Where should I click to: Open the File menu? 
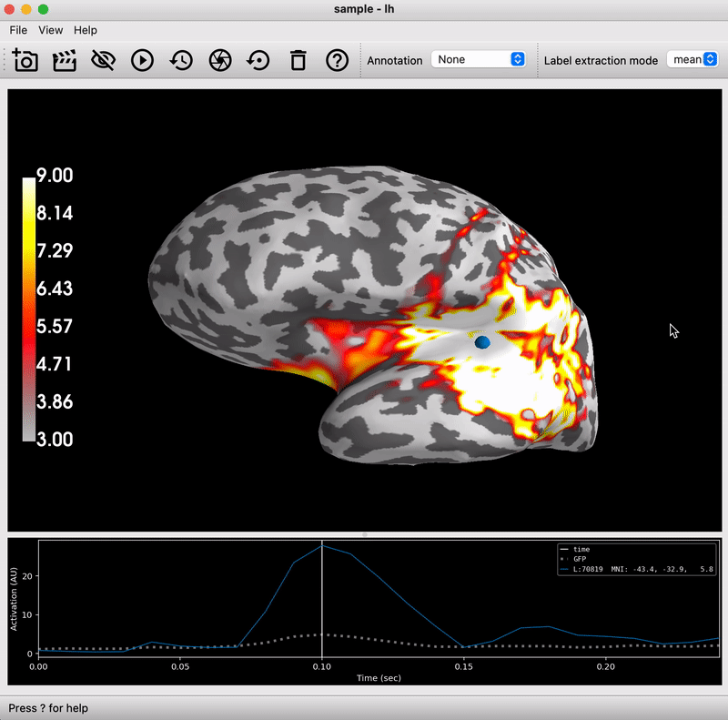coord(18,30)
